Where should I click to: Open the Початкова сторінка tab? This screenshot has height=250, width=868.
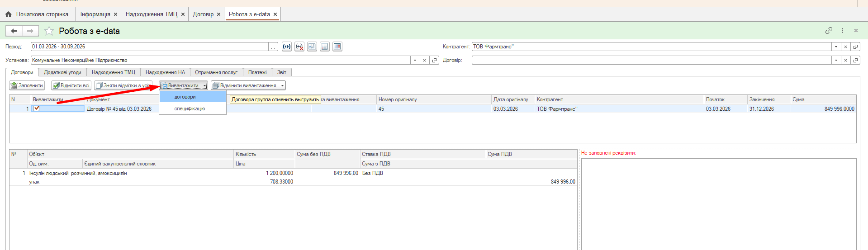(37, 14)
